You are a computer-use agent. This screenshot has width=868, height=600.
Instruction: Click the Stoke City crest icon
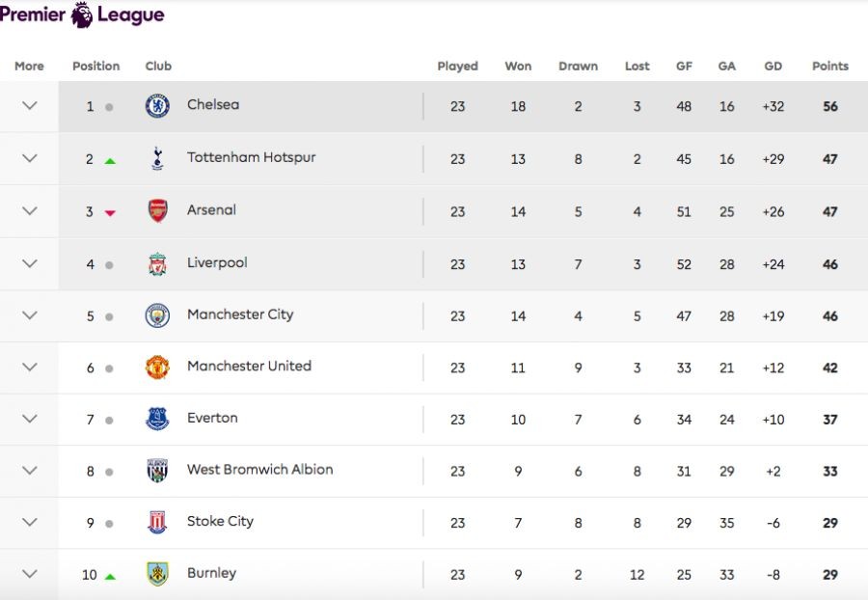coord(157,523)
